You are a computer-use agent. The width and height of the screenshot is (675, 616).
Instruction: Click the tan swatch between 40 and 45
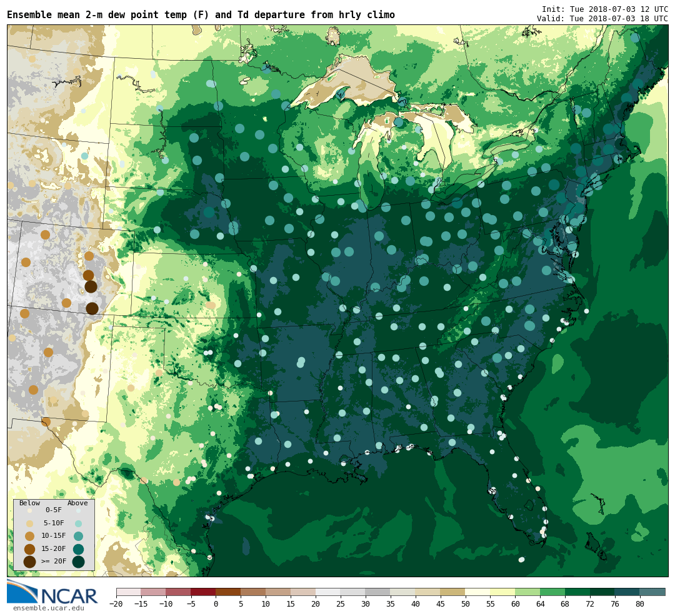(x=428, y=592)
